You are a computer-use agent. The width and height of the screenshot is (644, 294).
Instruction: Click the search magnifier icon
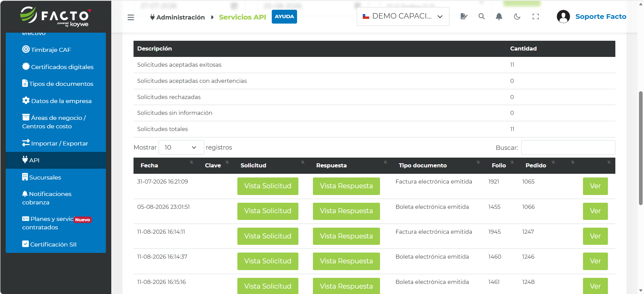tap(481, 17)
